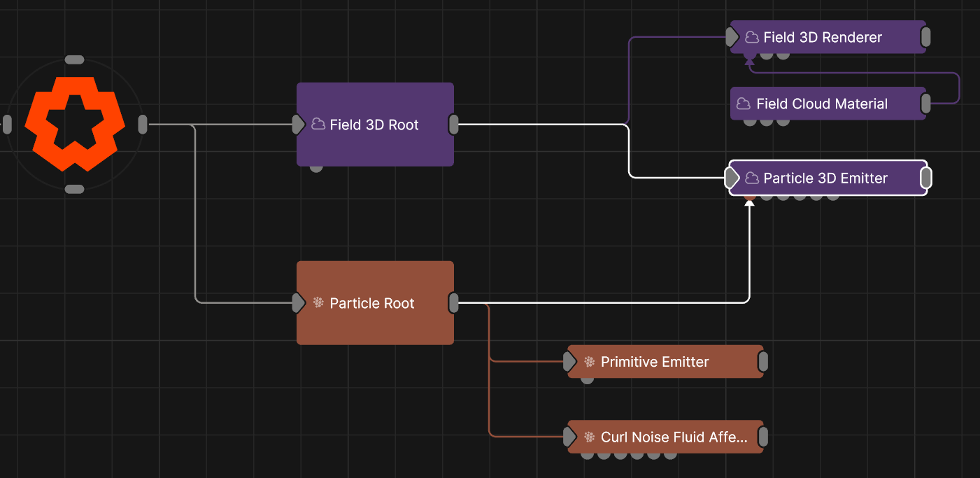Viewport: 980px width, 478px height.
Task: Click the orange Notch root node logo
Action: click(75, 124)
